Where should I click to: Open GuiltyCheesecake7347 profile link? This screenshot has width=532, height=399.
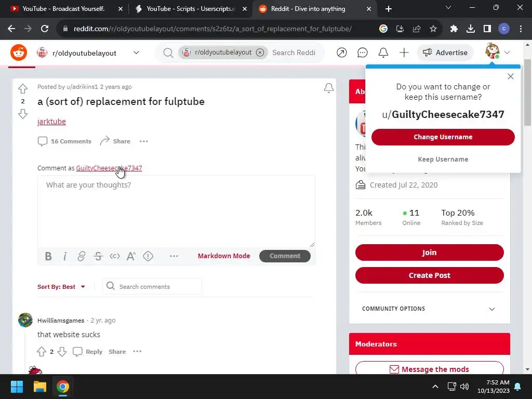tap(109, 168)
